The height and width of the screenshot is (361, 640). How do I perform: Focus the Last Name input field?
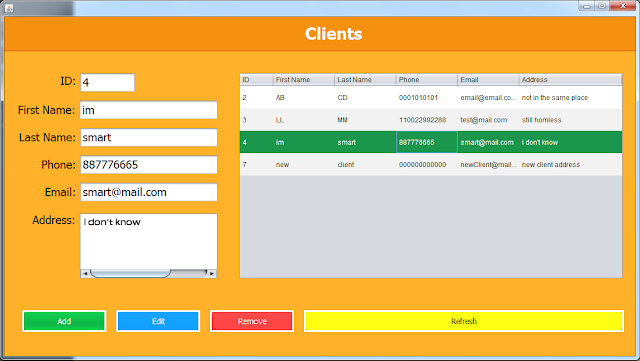(x=149, y=137)
